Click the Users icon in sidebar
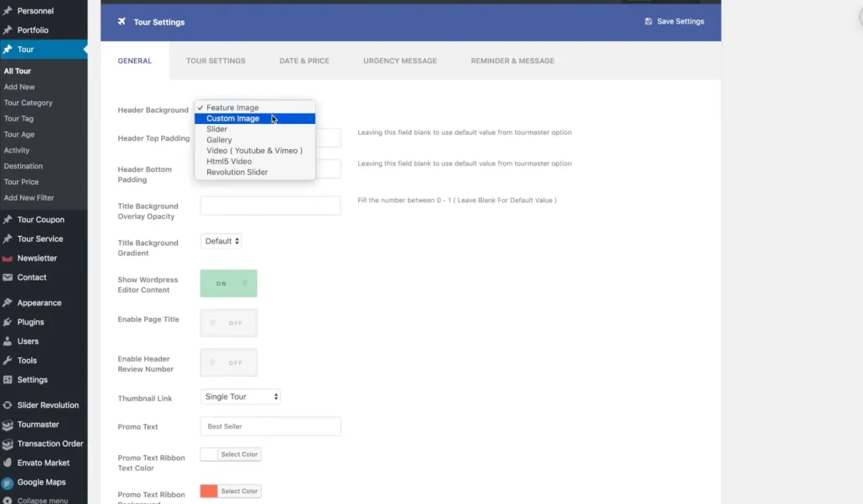Image resolution: width=863 pixels, height=504 pixels. pos(8,341)
